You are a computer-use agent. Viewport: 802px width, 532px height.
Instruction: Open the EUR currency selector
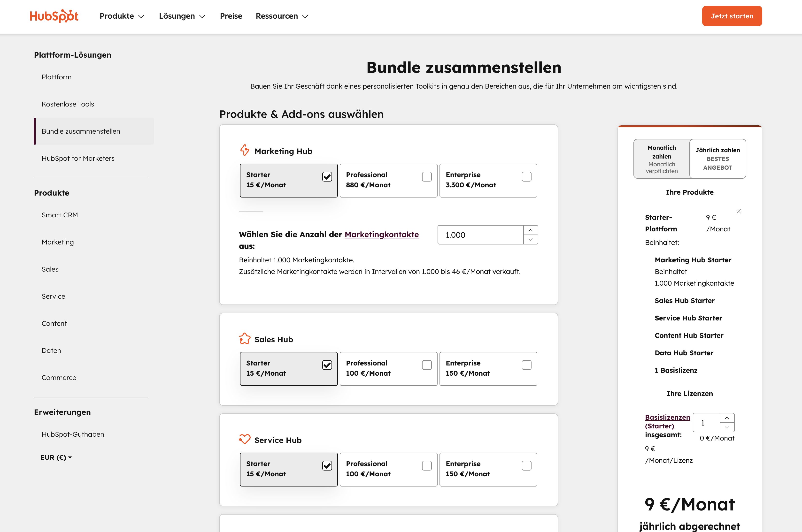[55, 457]
